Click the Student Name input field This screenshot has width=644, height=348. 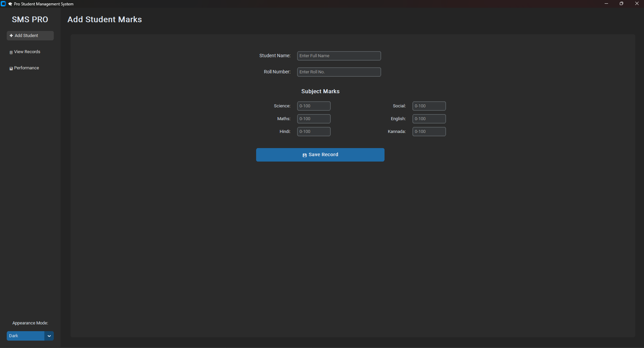click(339, 56)
